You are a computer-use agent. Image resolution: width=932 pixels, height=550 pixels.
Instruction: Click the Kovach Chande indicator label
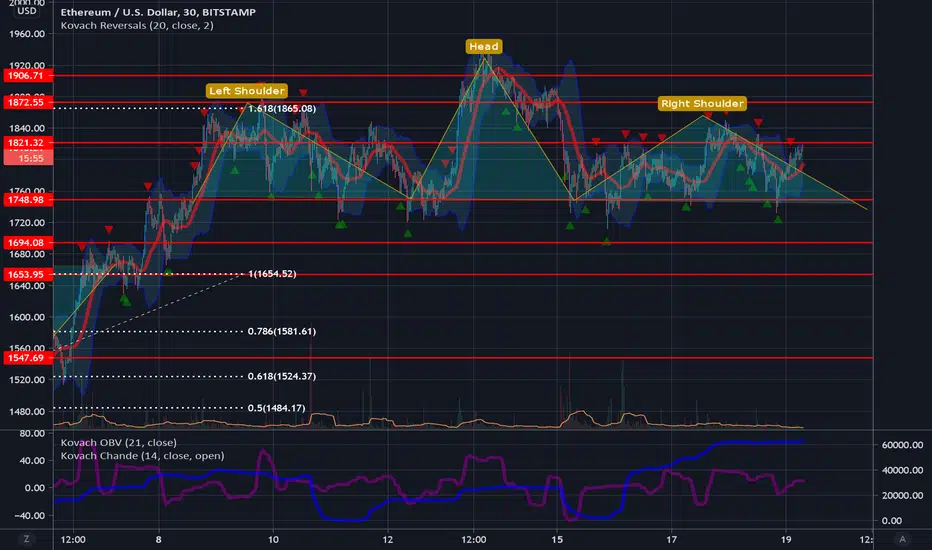tap(142, 455)
